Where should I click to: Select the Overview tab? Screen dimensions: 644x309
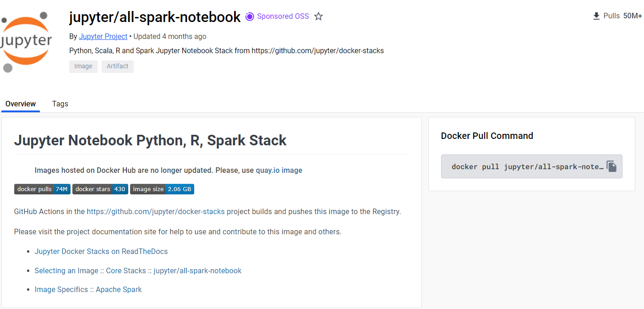pyautogui.click(x=21, y=104)
